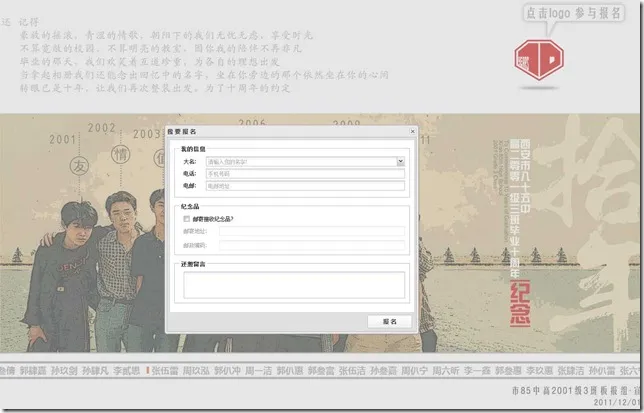Click the 邮寄地址 mailing address field
Image resolution: width=644 pixels, height=413 pixels.
(312, 231)
